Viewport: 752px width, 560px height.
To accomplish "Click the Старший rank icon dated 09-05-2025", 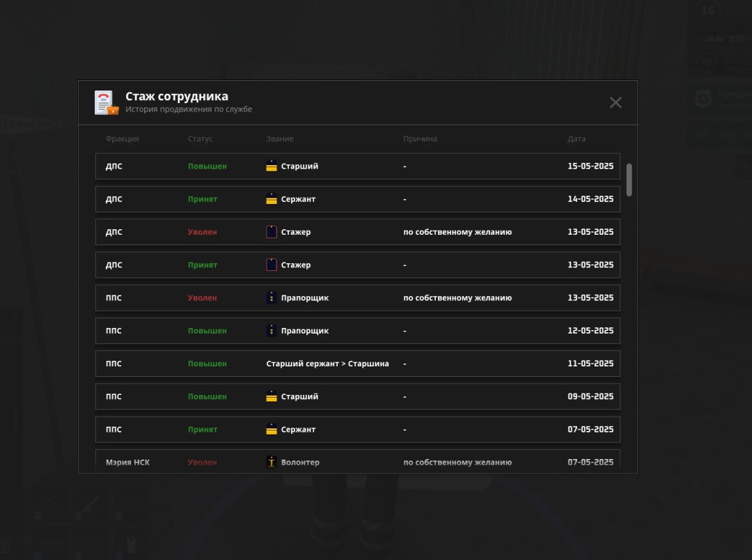I will (272, 396).
